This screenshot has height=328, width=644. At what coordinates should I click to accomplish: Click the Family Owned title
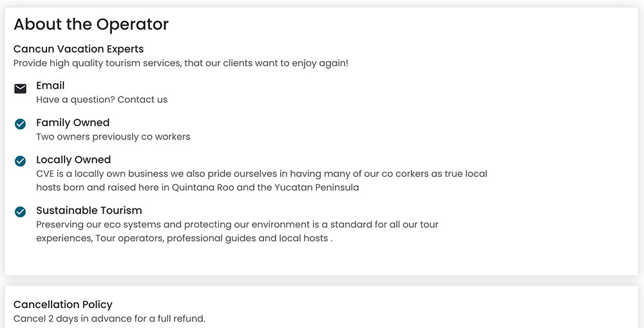[73, 123]
